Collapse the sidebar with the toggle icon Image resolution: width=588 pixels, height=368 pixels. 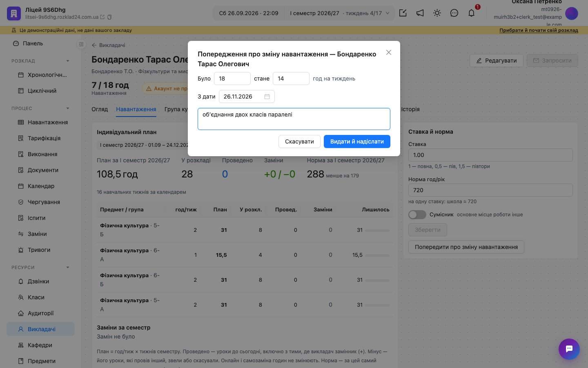point(81,44)
